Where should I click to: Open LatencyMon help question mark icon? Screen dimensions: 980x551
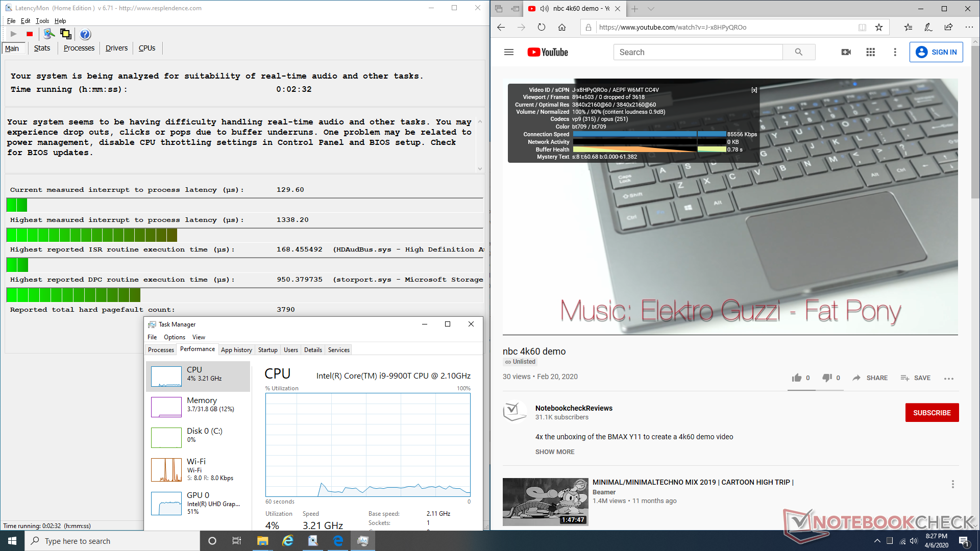coord(85,34)
